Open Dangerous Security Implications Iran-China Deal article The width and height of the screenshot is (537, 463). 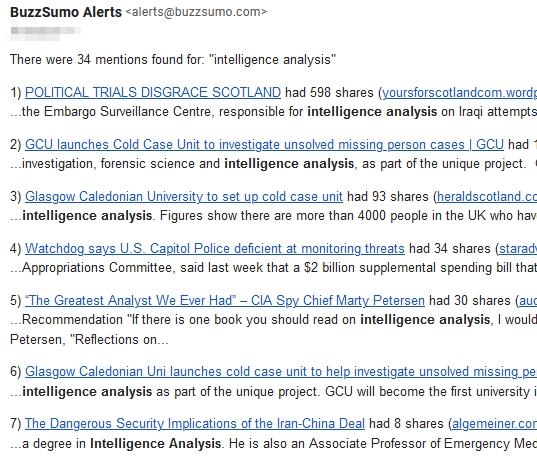195,424
